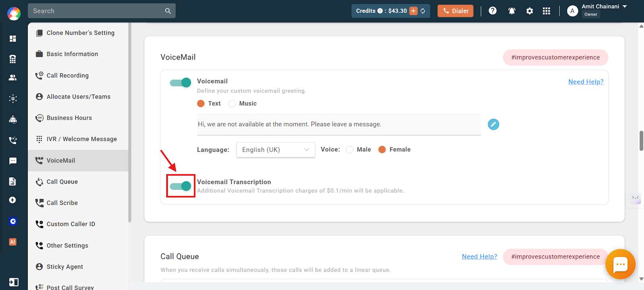This screenshot has height=290, width=644.
Task: Go to Other Settings section
Action: pos(78,245)
